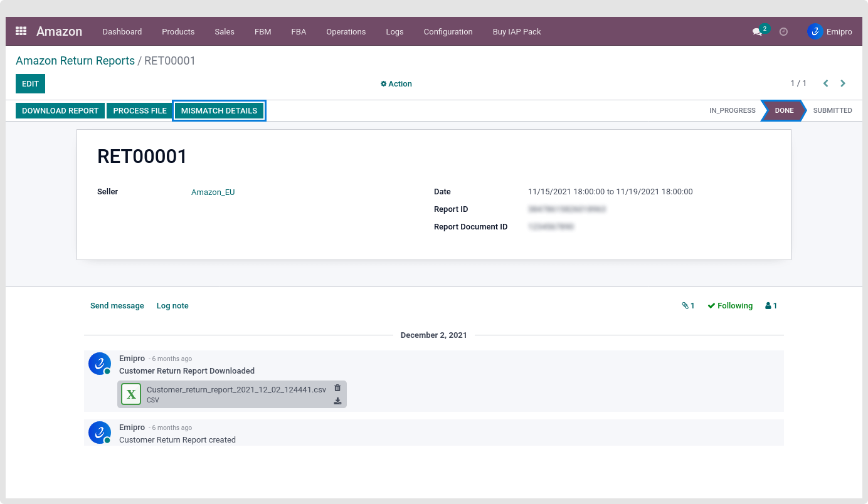Show followers list icon
868x504 pixels.
[x=771, y=306]
